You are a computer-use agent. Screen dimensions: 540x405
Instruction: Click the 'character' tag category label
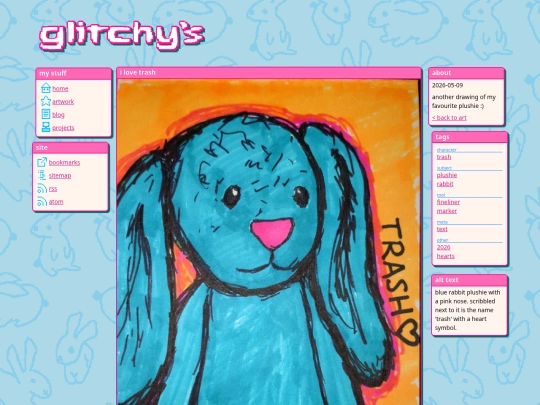click(x=446, y=150)
